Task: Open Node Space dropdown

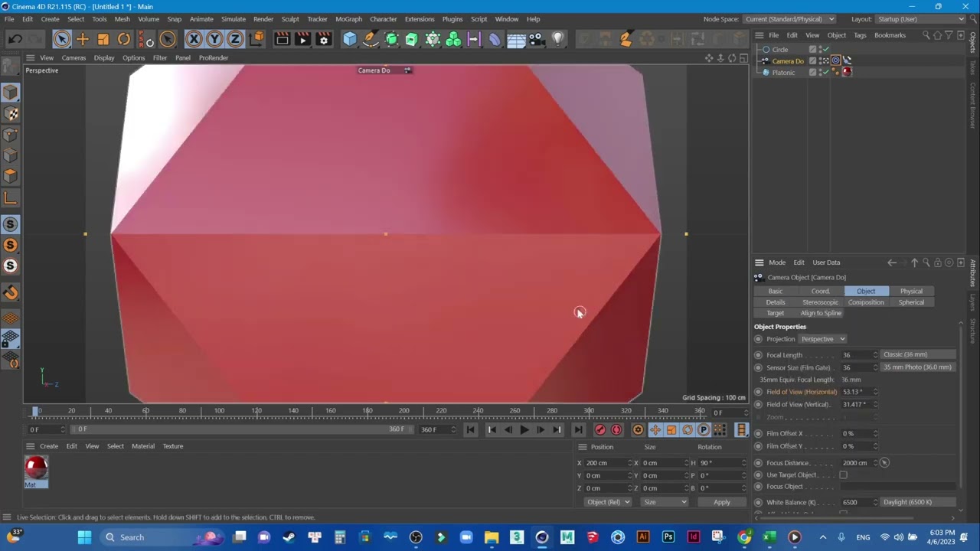Action: click(x=789, y=19)
